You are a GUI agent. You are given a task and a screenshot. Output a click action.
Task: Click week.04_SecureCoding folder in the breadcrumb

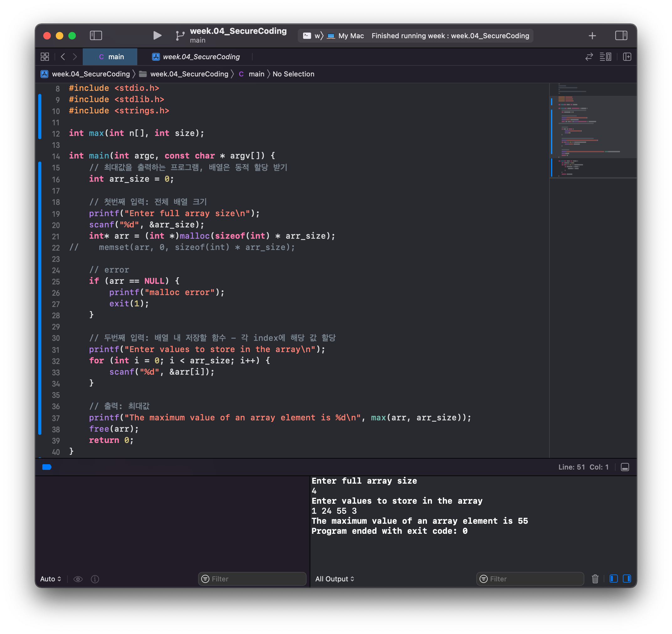pos(189,74)
